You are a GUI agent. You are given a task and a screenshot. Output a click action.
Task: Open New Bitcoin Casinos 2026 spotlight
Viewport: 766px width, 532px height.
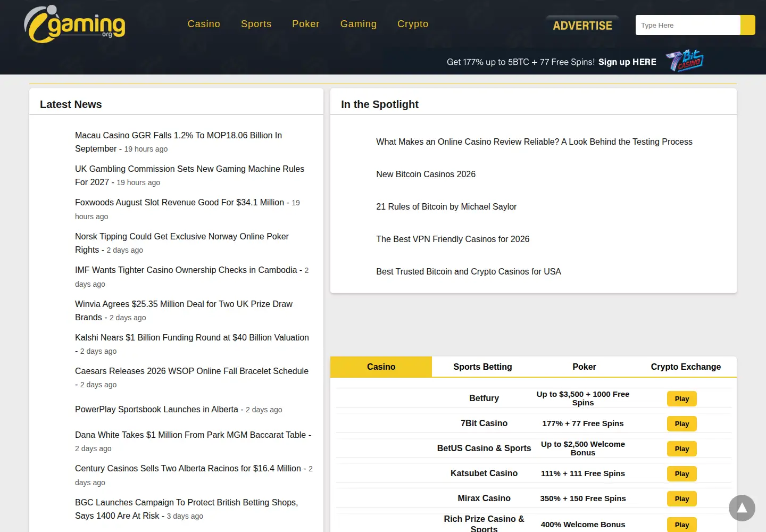pos(426,174)
